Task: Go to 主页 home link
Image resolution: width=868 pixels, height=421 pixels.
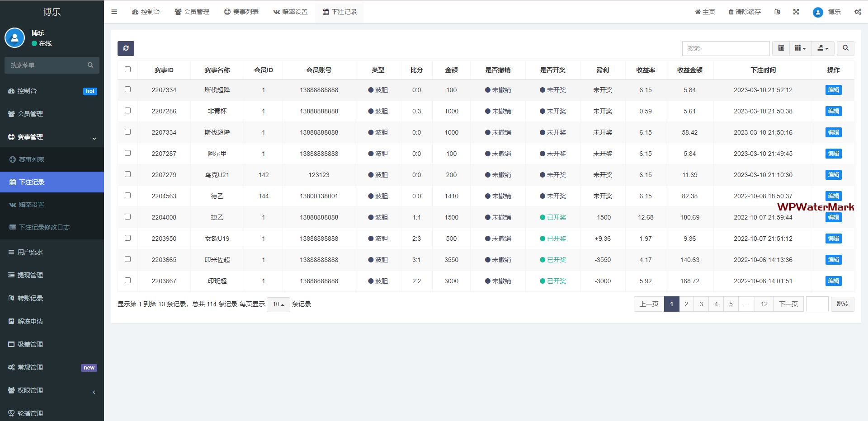Action: [x=705, y=12]
